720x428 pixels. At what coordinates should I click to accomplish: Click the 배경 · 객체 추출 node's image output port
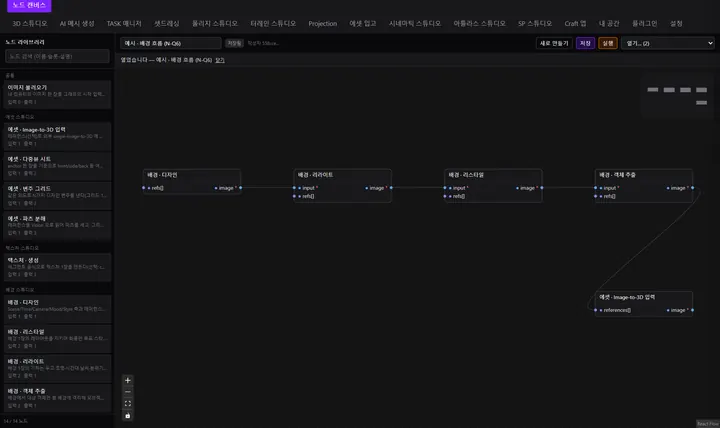[x=692, y=188]
